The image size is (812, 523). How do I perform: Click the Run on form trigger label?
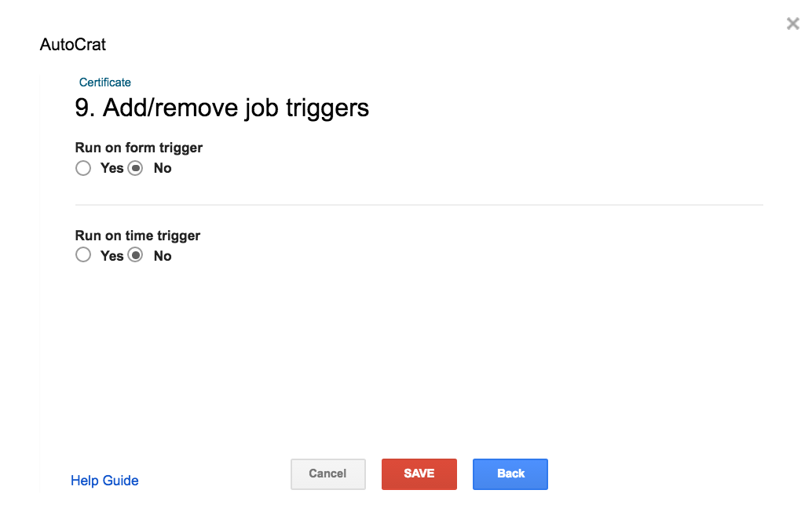139,148
